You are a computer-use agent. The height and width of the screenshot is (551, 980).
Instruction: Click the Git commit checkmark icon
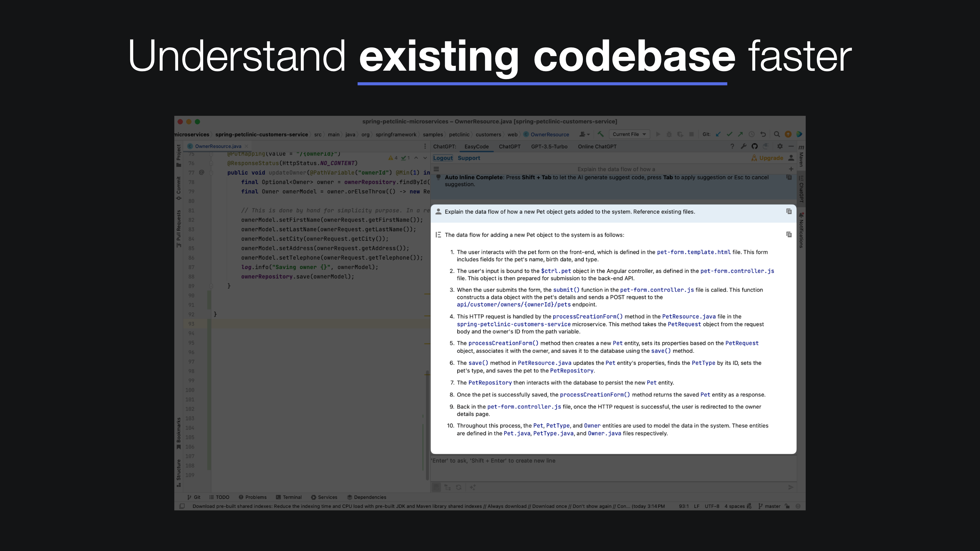729,134
